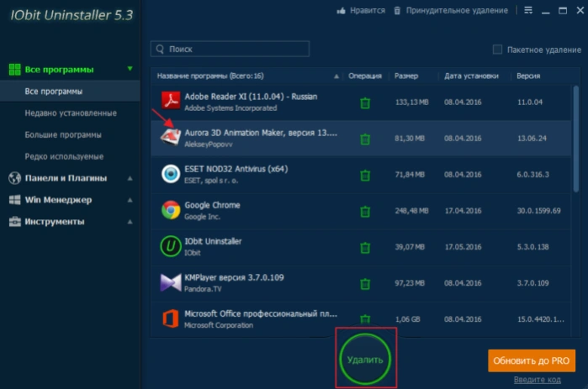This screenshot has height=389, width=588.
Task: Click trash icon for Aurora 3D Animation Maker
Action: pyautogui.click(x=365, y=139)
